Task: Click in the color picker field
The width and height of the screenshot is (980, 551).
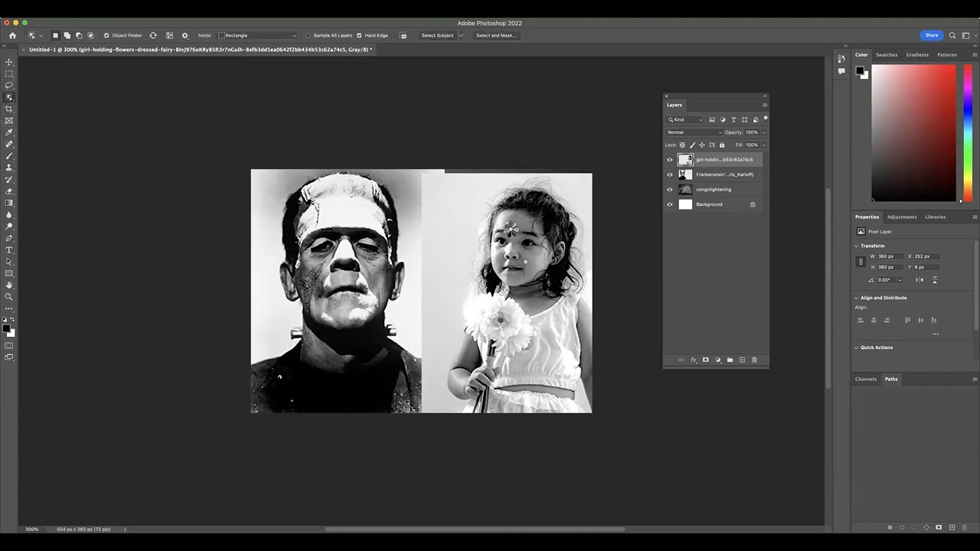Action: [x=913, y=132]
